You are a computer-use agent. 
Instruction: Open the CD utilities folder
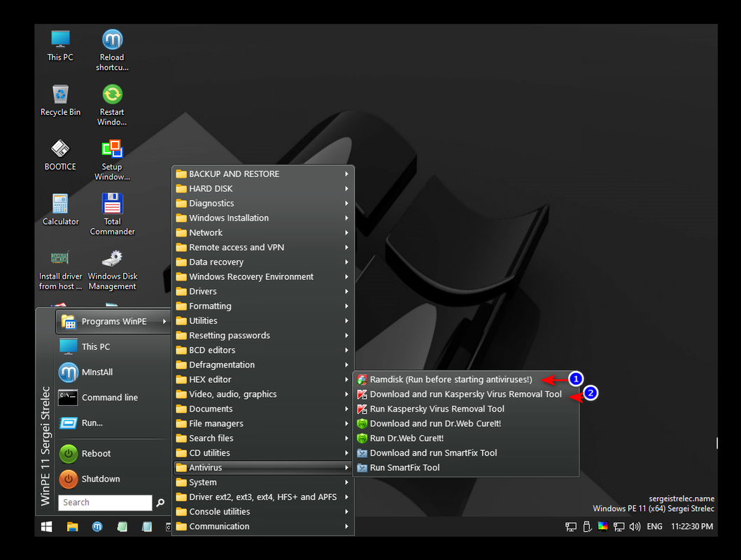[x=263, y=453]
